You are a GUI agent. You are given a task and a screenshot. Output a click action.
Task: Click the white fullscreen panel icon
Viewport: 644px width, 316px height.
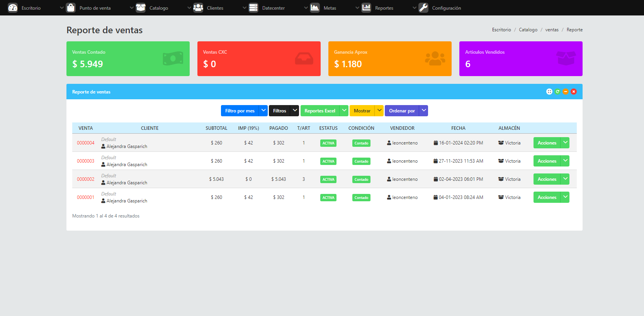549,92
